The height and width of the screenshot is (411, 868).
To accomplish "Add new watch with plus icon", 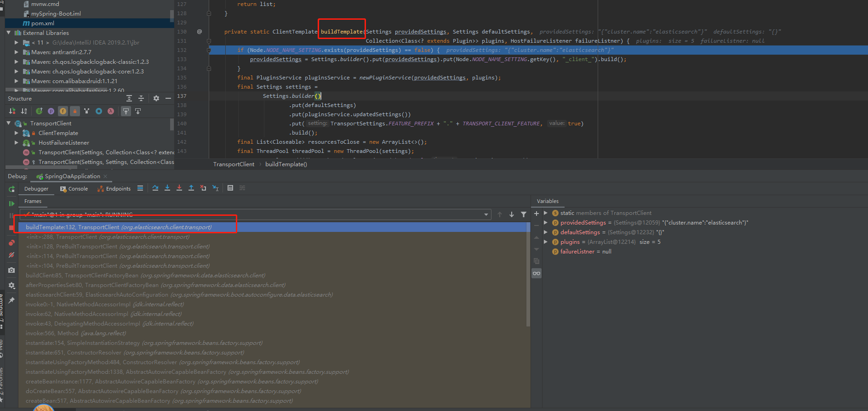I will point(537,214).
